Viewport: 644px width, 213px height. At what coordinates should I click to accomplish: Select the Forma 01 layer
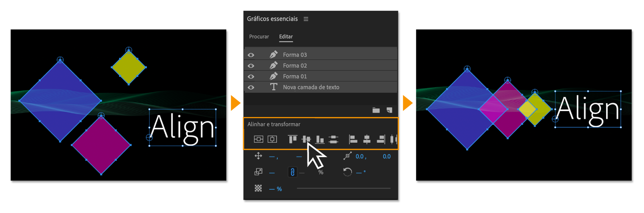click(295, 76)
